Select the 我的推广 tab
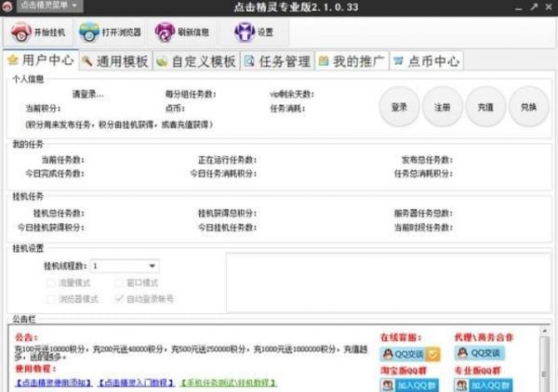558x392 pixels. coord(352,61)
